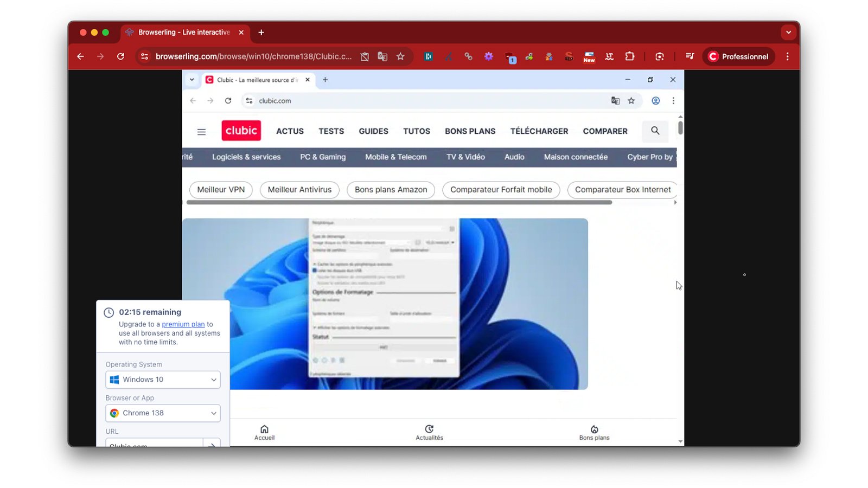Open a new tab in outer Chrome

261,33
